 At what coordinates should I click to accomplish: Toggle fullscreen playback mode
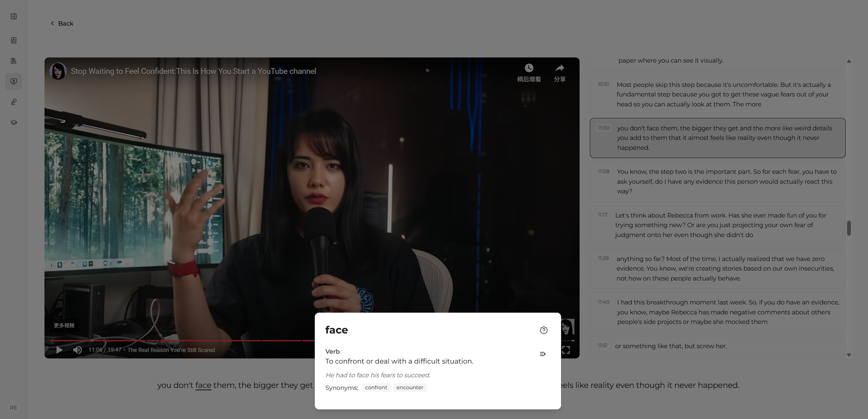[x=566, y=350]
